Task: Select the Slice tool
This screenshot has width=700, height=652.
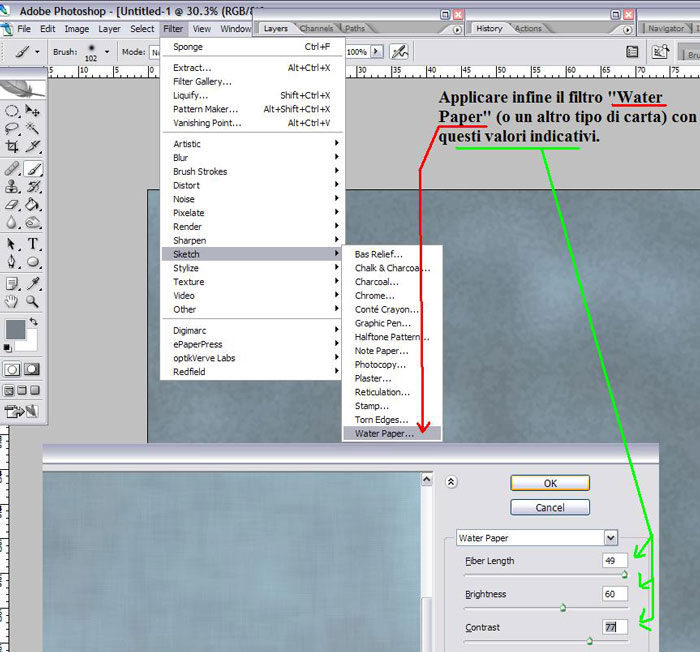Action: 32,146
